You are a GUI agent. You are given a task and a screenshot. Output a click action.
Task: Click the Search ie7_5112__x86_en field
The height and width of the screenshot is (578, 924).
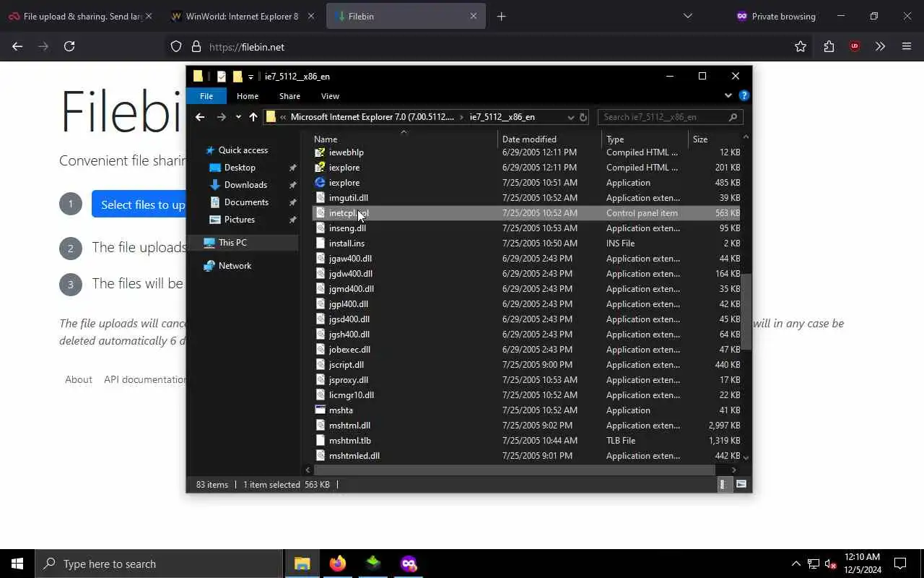click(x=670, y=117)
